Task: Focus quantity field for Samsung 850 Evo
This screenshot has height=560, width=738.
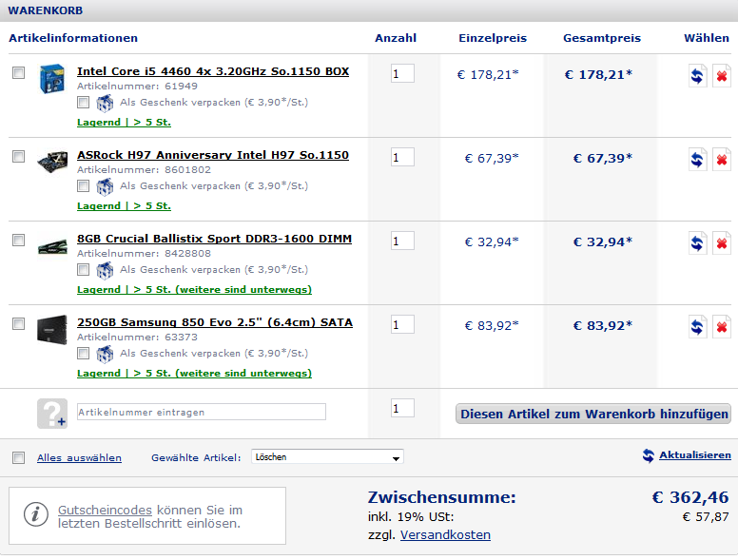Action: click(x=402, y=325)
